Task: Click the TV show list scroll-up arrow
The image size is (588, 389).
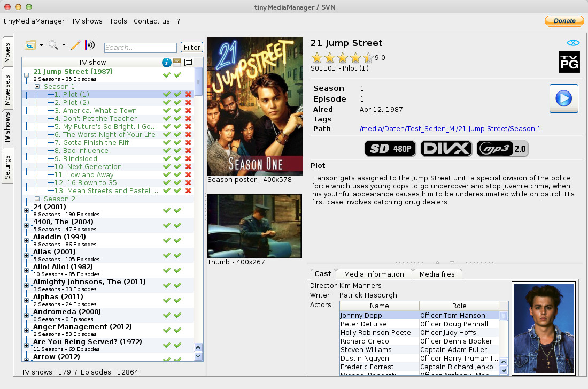Action: (x=198, y=348)
